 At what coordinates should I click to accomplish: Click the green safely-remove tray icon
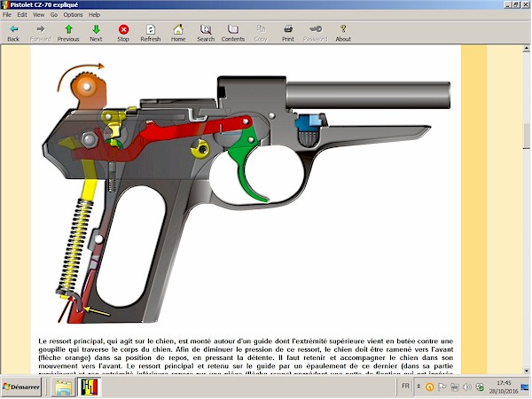point(480,387)
